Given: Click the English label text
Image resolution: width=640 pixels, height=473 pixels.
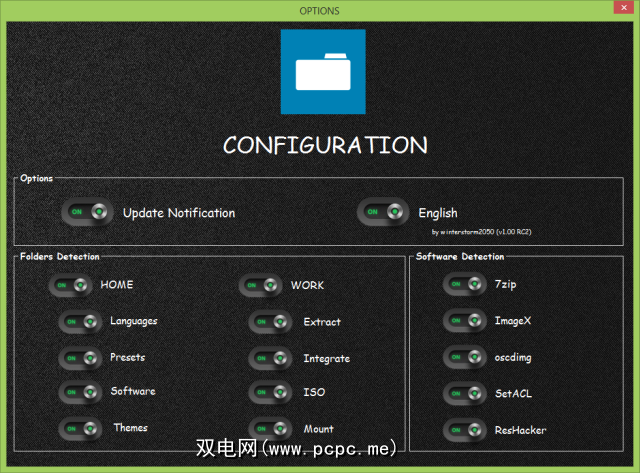Looking at the screenshot, I should pos(438,213).
